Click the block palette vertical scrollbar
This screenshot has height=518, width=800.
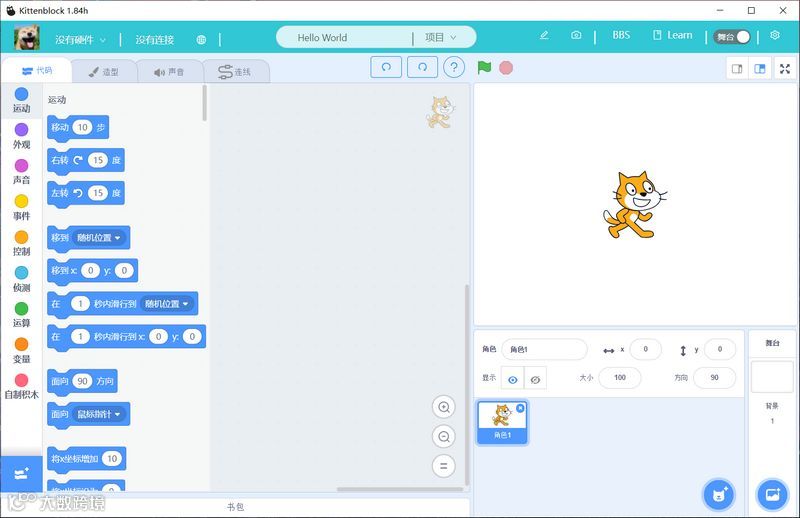tap(205, 103)
